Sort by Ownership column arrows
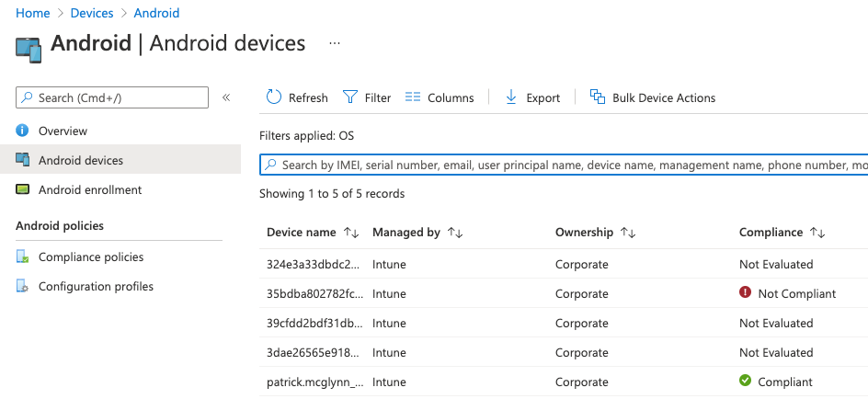The image size is (868, 399). pos(628,233)
